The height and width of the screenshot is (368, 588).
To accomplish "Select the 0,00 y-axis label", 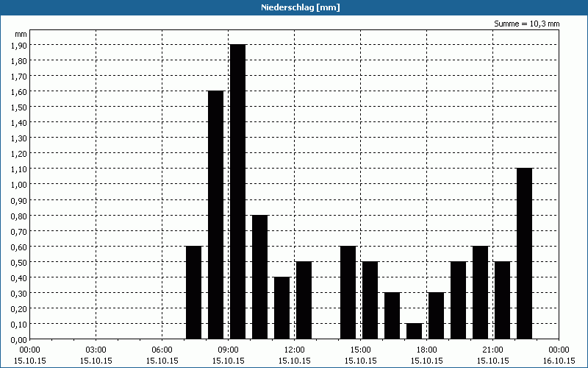I will 20,340.
